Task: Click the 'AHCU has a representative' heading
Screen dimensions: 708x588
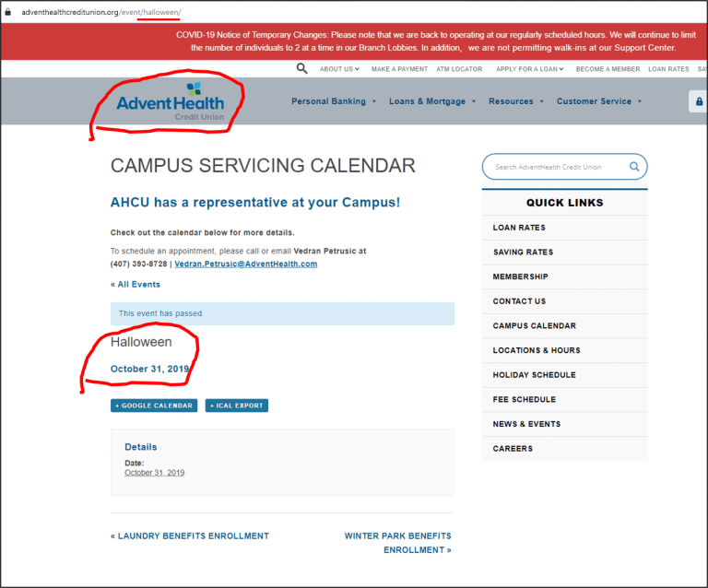Action: point(255,202)
